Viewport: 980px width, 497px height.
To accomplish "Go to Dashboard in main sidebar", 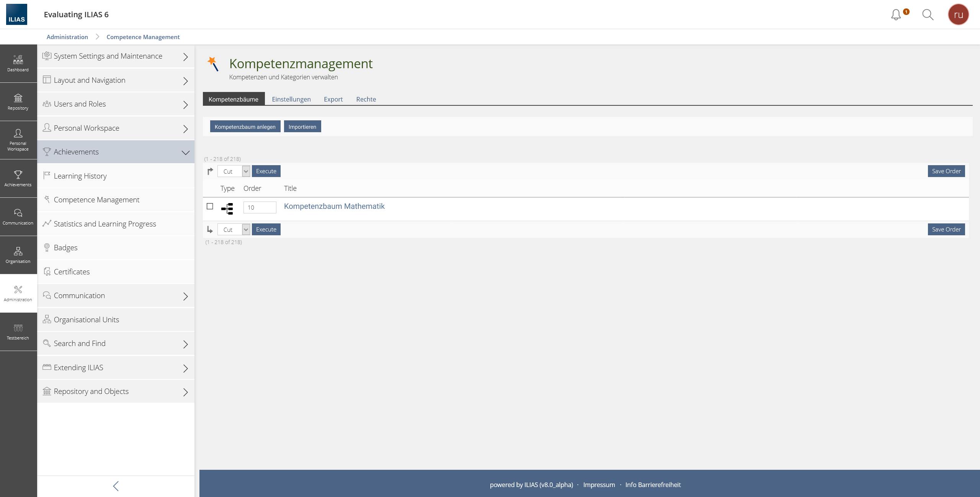I will point(18,64).
